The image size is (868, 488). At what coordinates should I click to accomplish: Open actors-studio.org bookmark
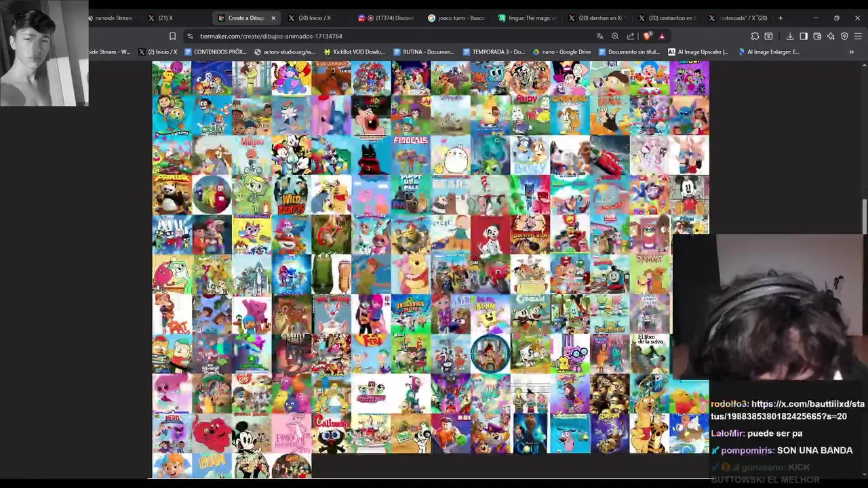(284, 52)
